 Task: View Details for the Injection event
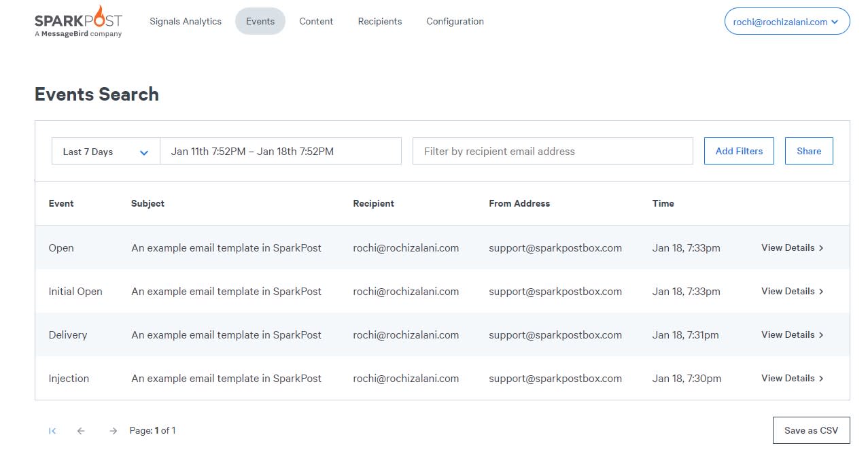tap(793, 379)
